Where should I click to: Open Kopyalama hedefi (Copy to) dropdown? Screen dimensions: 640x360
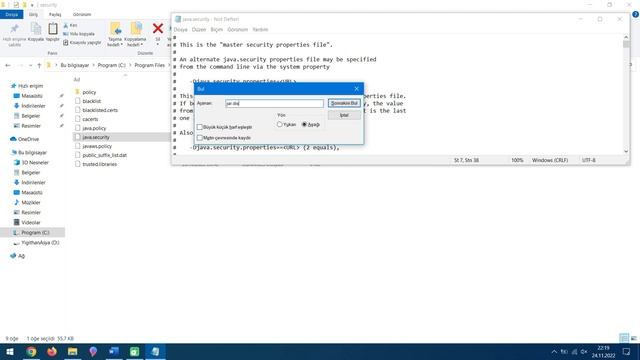pos(135,34)
